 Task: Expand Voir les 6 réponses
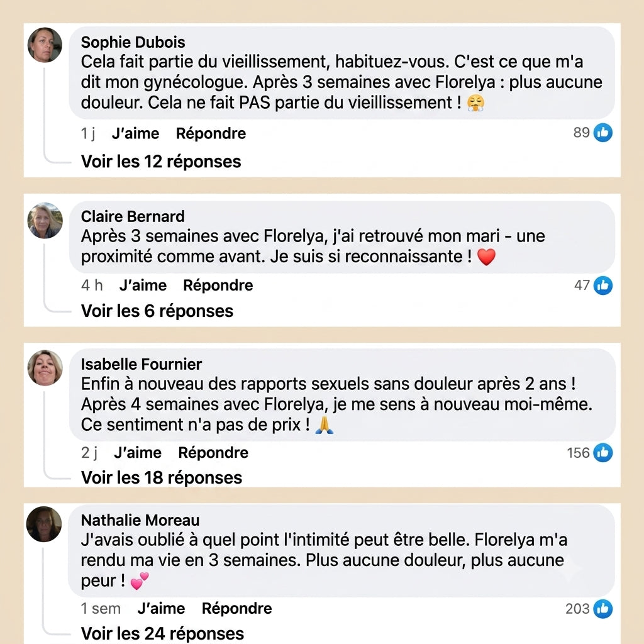click(x=157, y=311)
